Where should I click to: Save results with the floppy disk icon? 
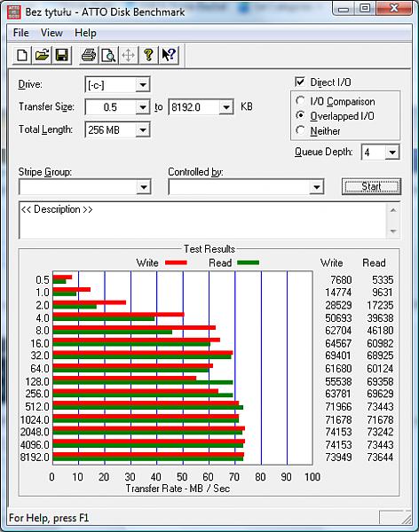coord(62,55)
